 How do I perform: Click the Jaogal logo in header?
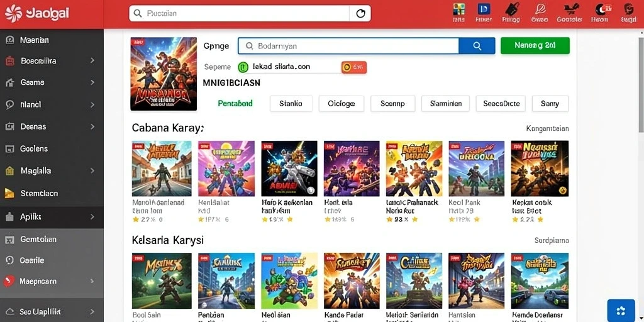click(x=37, y=14)
